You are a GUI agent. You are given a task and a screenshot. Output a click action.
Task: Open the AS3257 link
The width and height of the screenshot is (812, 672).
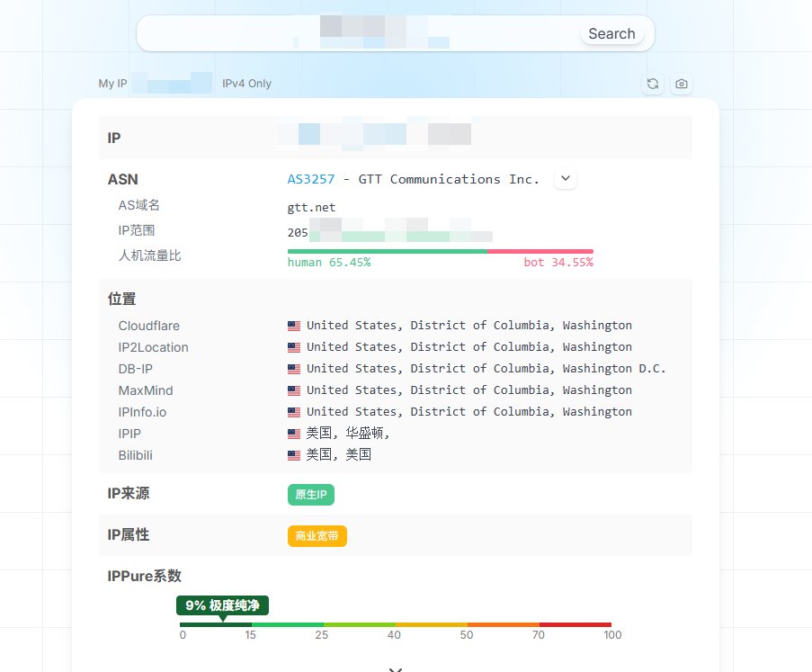(x=311, y=179)
